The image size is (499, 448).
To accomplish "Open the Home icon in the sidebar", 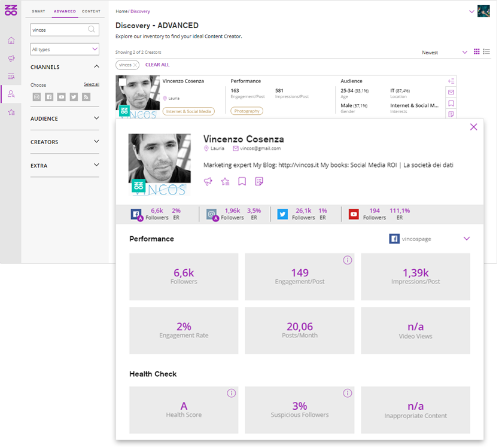I will [11, 41].
